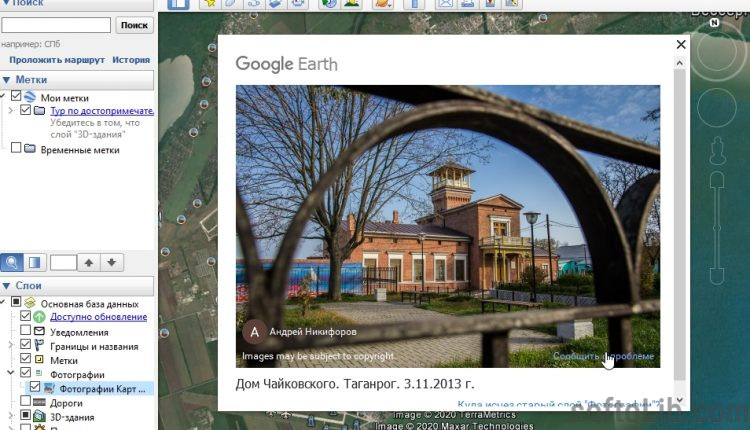The image size is (750, 430).
Task: Click the opacity field next to arrow buttons
Action: pos(63,262)
